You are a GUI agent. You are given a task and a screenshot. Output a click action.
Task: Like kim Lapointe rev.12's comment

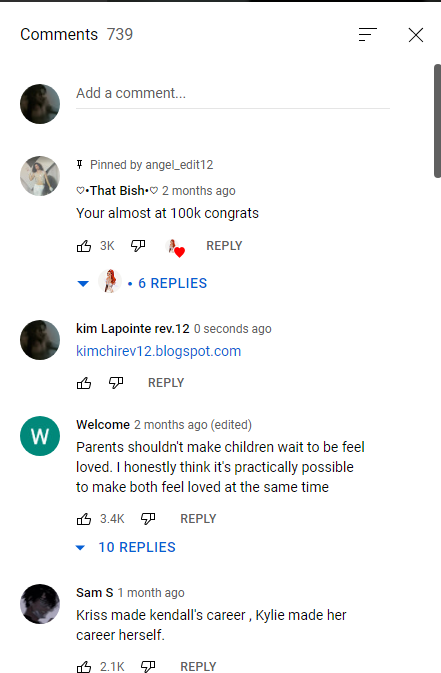pyautogui.click(x=84, y=383)
